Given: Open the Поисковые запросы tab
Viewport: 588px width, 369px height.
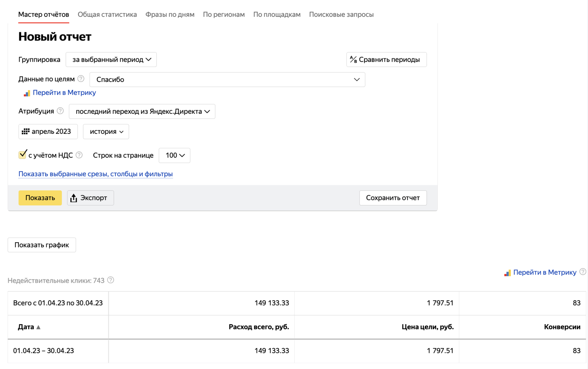Looking at the screenshot, I should click(x=341, y=14).
